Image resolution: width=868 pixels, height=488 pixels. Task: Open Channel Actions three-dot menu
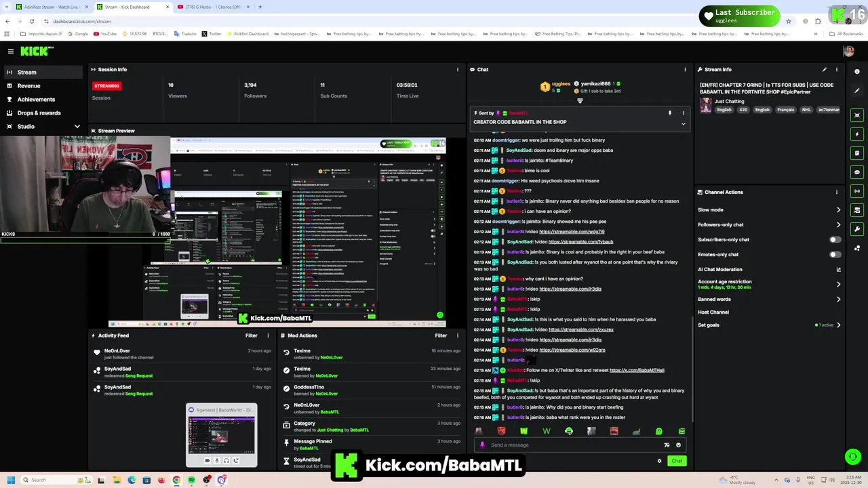(837, 192)
